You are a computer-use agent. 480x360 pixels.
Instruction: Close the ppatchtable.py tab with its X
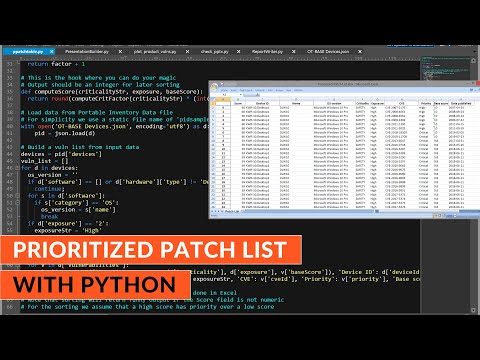pos(52,52)
